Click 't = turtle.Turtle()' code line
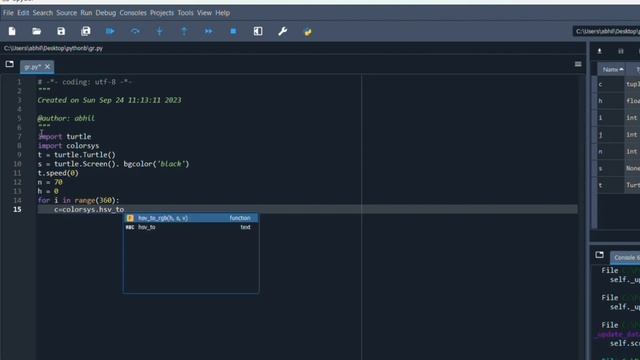The width and height of the screenshot is (640, 360). pyautogui.click(x=77, y=155)
